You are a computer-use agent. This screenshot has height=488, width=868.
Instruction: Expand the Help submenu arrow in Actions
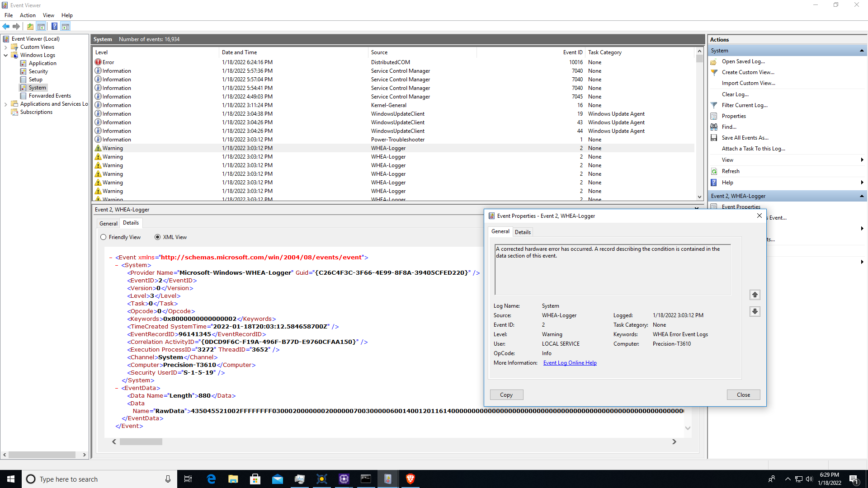[x=862, y=183]
